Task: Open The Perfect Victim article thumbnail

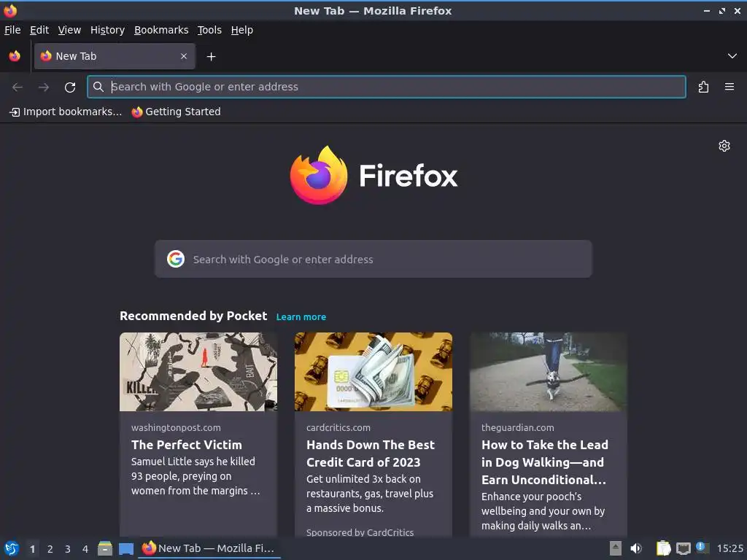Action: tap(198, 372)
